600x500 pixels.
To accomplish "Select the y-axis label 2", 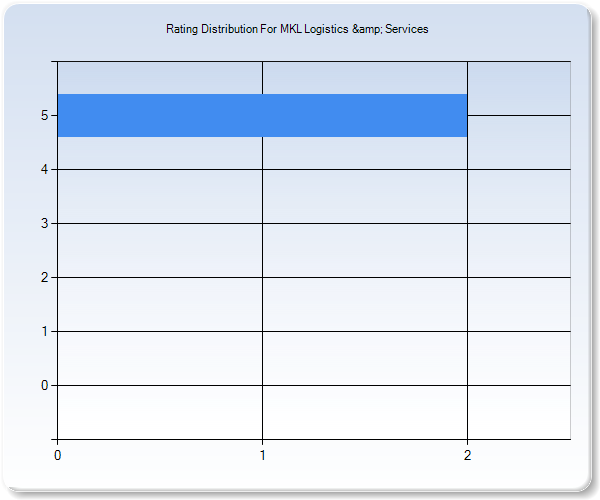I will 44,277.
